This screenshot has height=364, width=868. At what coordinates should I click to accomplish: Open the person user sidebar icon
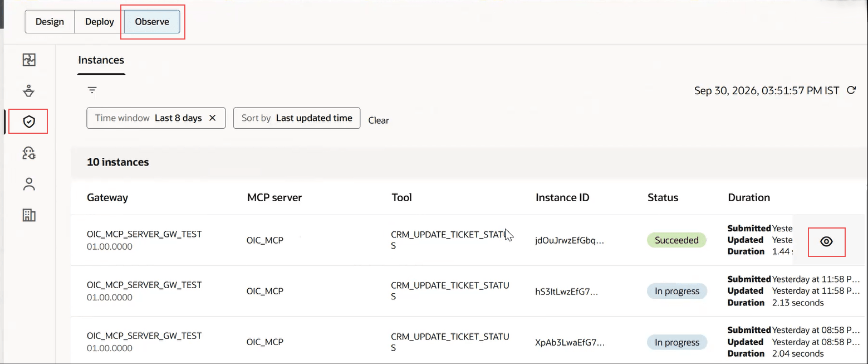pos(29,184)
